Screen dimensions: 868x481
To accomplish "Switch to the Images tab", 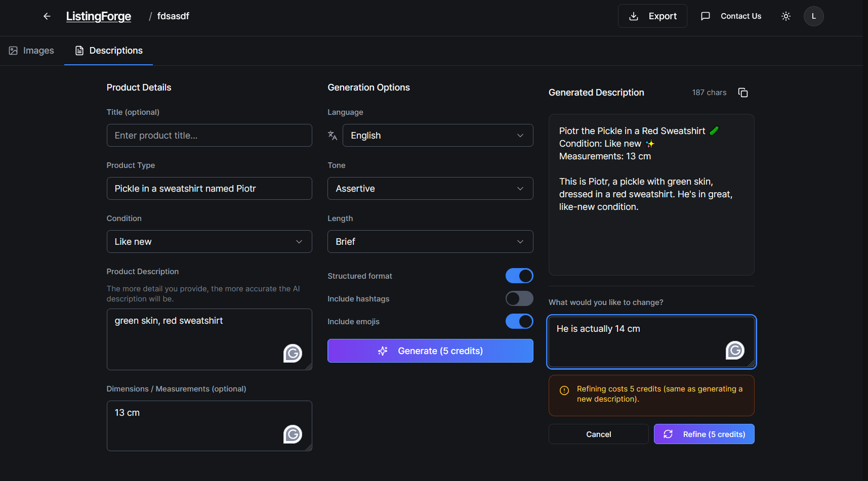I will [x=31, y=51].
